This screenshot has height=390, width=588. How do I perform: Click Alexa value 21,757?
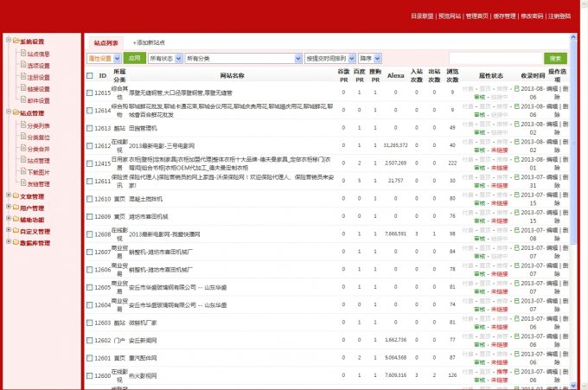point(396,181)
